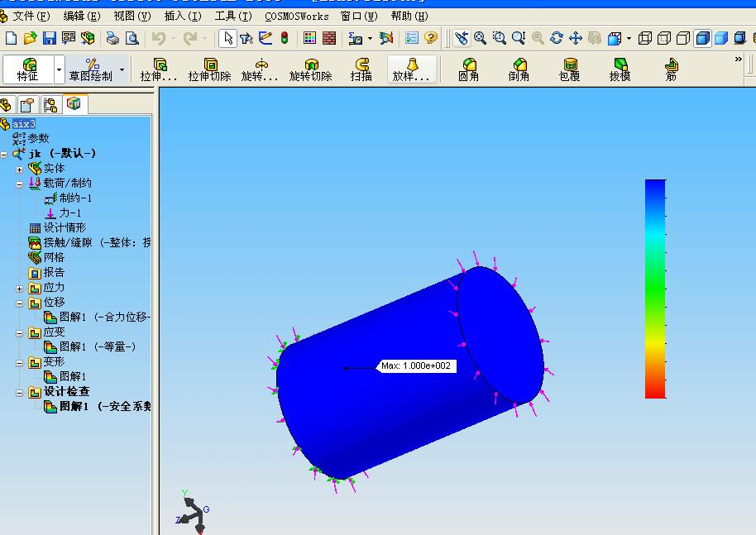
Task: Open a file with the Open folder icon
Action: click(31, 37)
